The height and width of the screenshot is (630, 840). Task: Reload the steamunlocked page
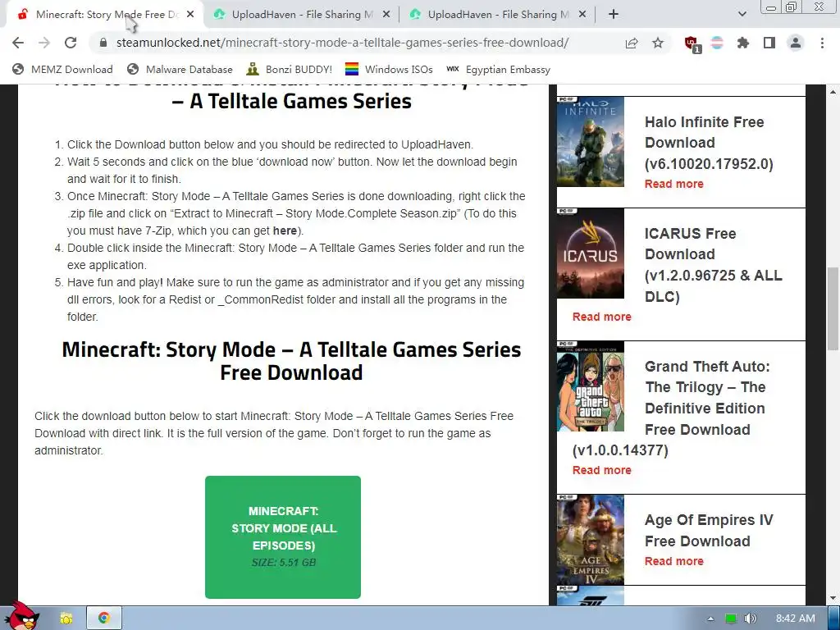(71, 43)
